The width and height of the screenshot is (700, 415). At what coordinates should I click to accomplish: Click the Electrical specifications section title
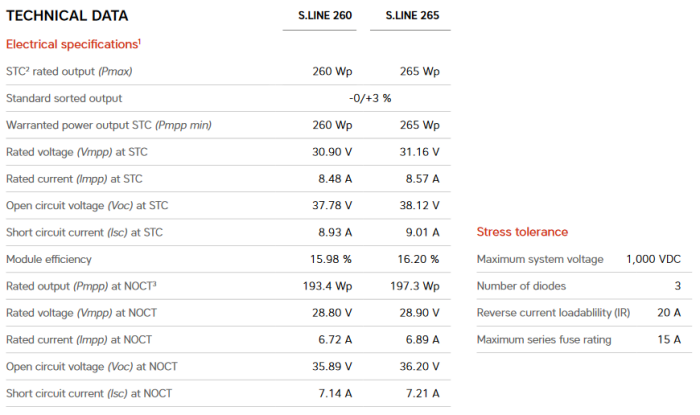73,45
